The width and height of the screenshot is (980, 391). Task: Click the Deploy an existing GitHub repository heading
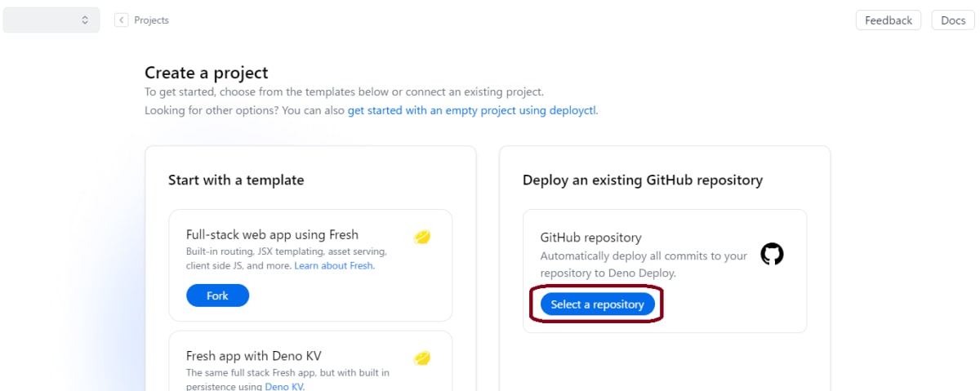(643, 180)
